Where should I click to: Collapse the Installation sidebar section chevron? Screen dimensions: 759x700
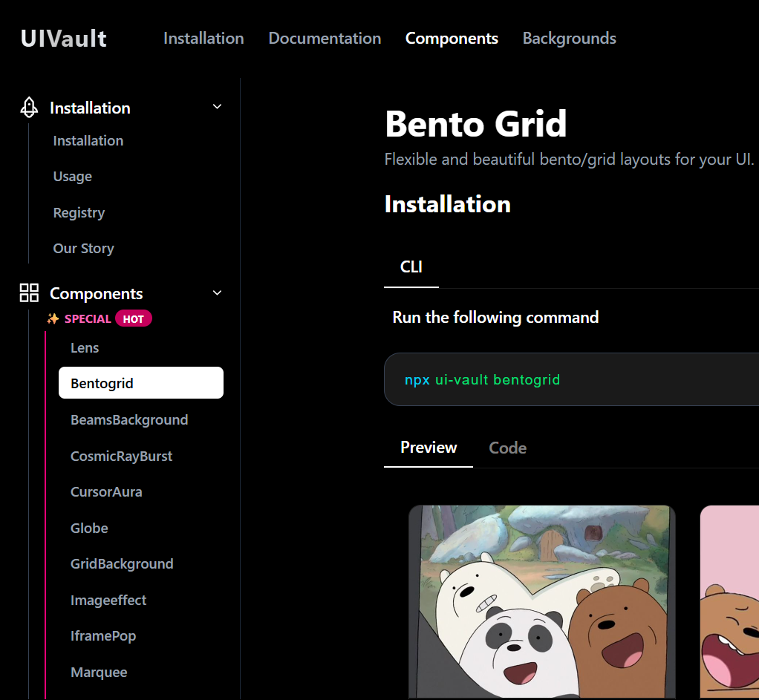(x=218, y=107)
